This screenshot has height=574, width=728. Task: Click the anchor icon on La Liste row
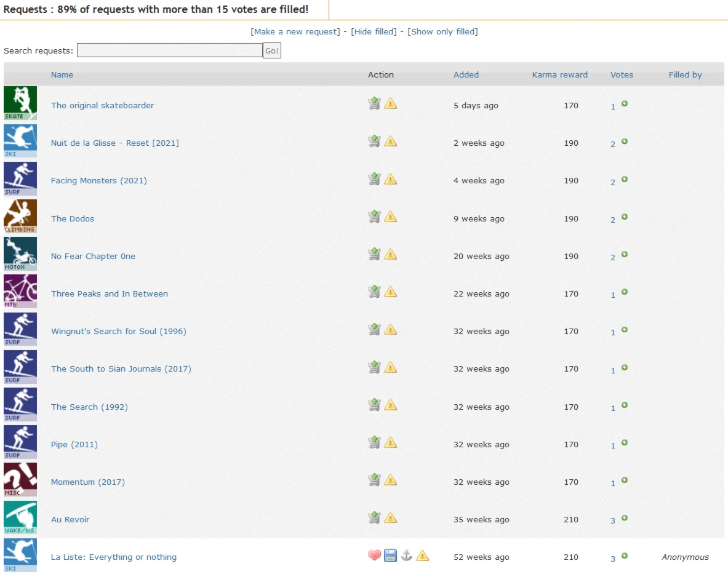406,556
